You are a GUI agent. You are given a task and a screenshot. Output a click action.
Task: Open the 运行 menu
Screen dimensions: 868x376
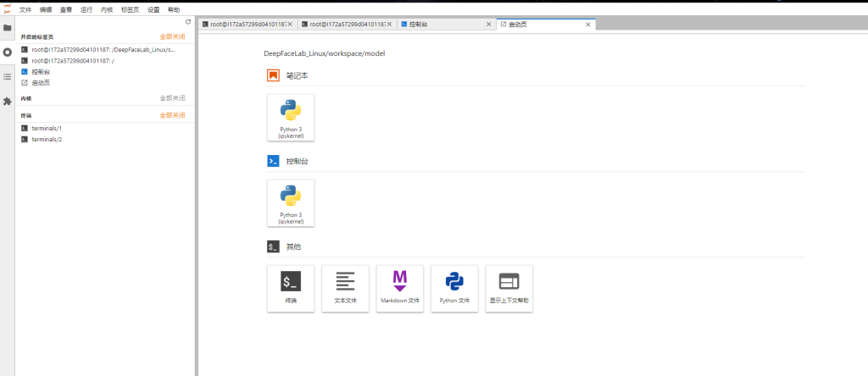click(x=86, y=10)
